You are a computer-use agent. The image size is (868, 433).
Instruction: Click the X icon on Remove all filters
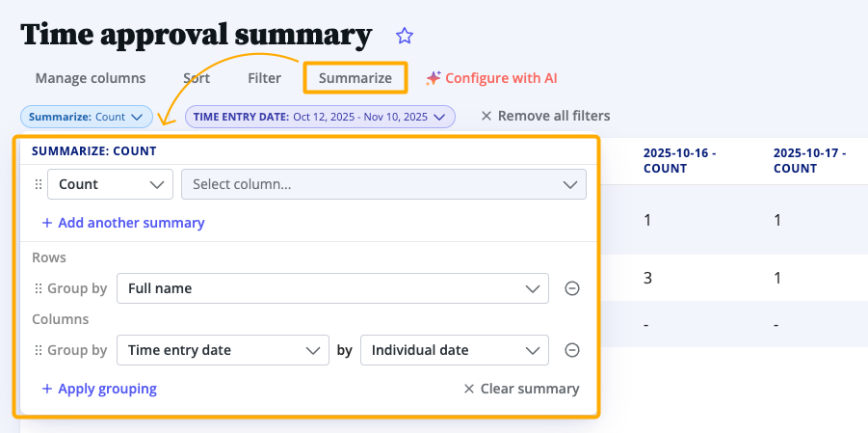pos(487,116)
